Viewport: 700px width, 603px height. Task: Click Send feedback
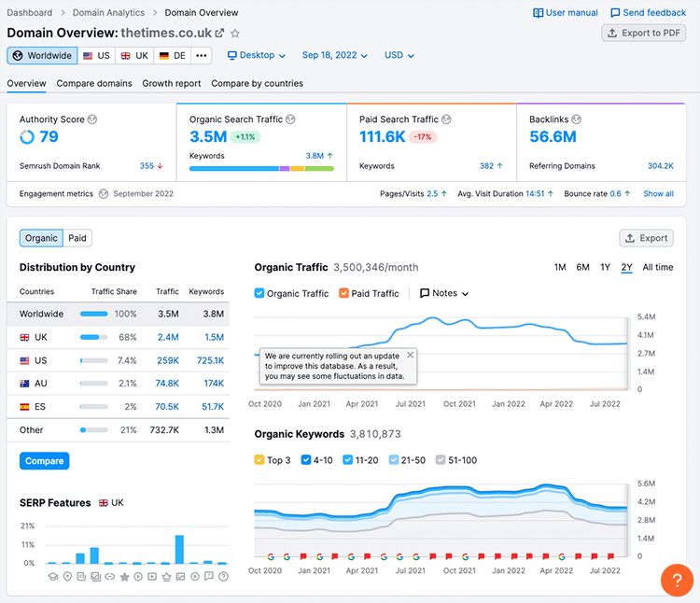(x=649, y=12)
